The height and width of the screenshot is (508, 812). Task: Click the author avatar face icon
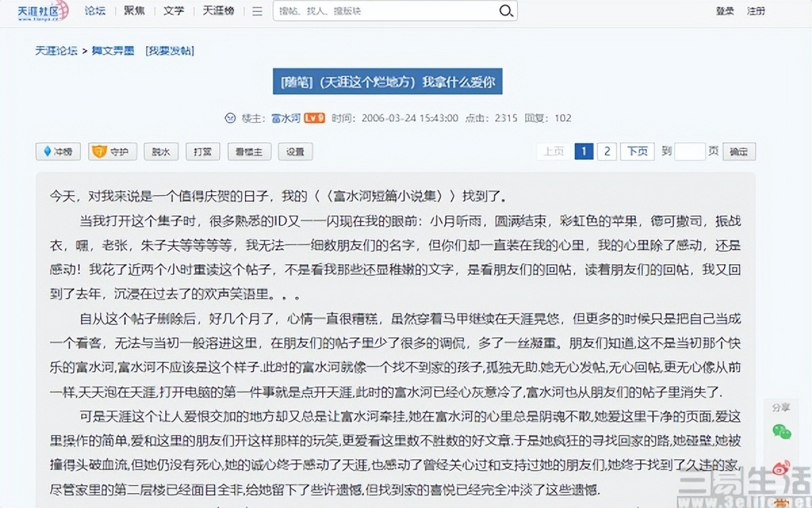pyautogui.click(x=230, y=118)
